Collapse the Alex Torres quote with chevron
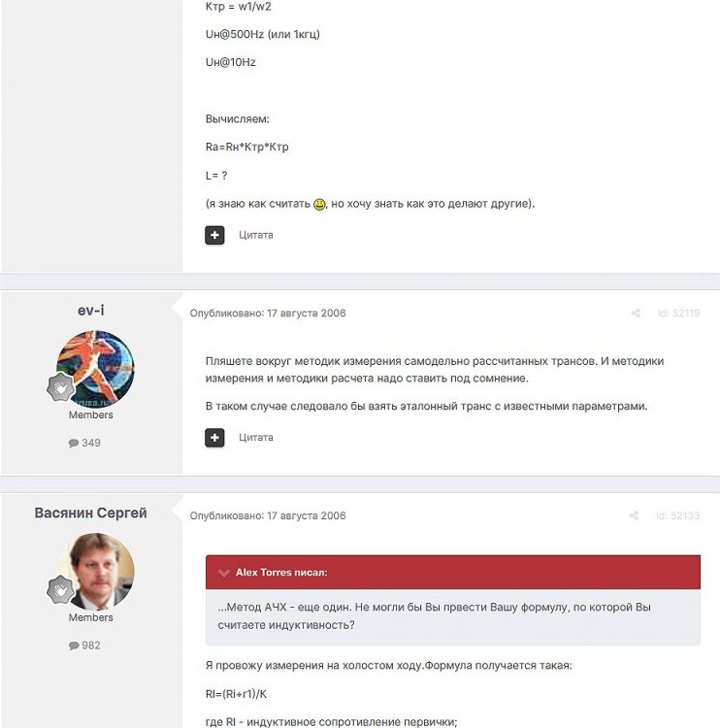 [224, 573]
